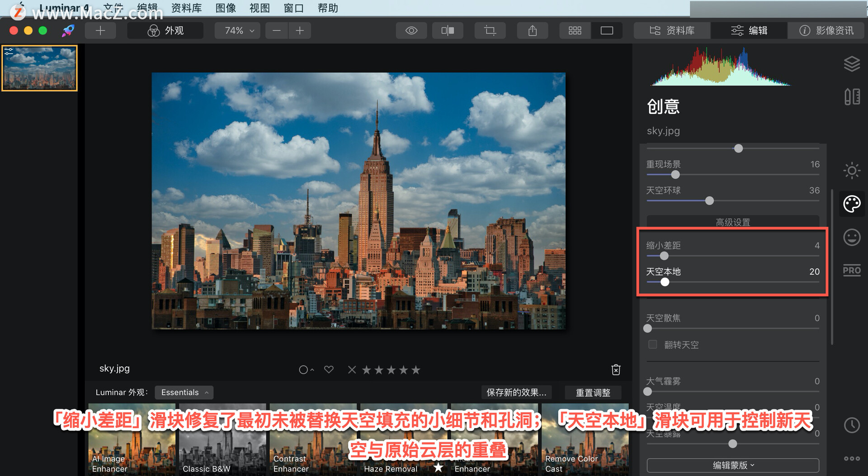Screen dimensions: 868x476
Task: Open the PRO tools tab
Action: point(852,271)
